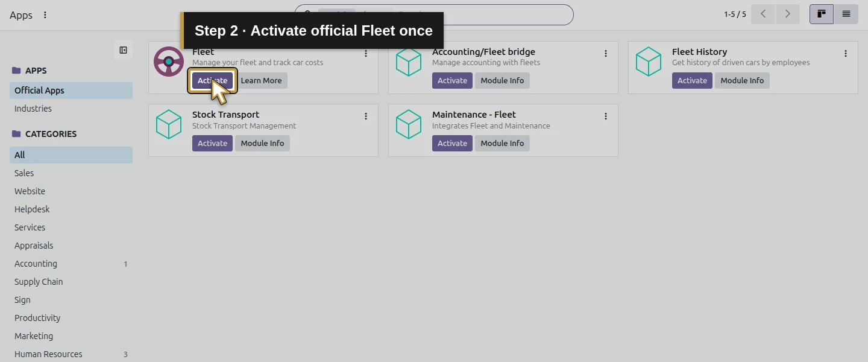Click the Maintenance - Fleet title
This screenshot has width=868, height=362.
pyautogui.click(x=474, y=115)
